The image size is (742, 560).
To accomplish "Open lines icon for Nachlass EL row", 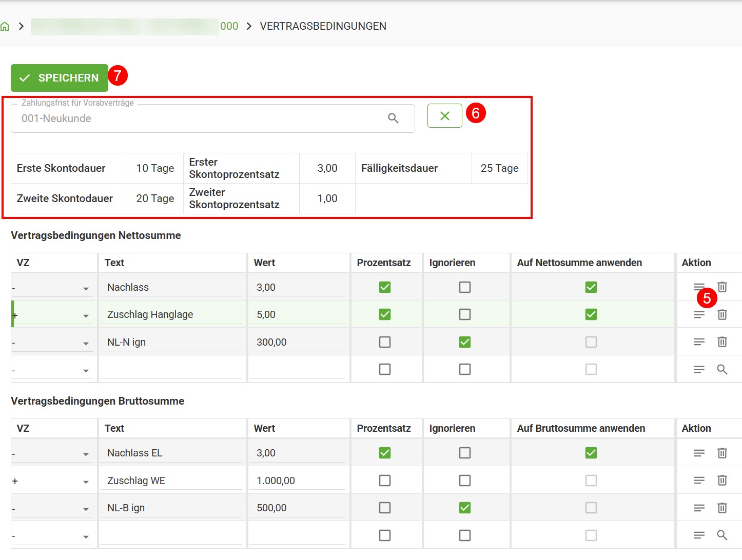I will [x=699, y=453].
